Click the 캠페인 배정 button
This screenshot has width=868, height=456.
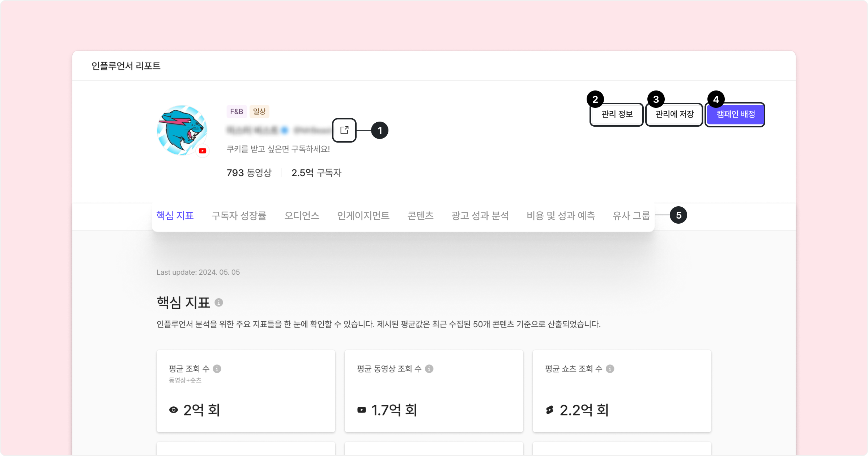736,114
